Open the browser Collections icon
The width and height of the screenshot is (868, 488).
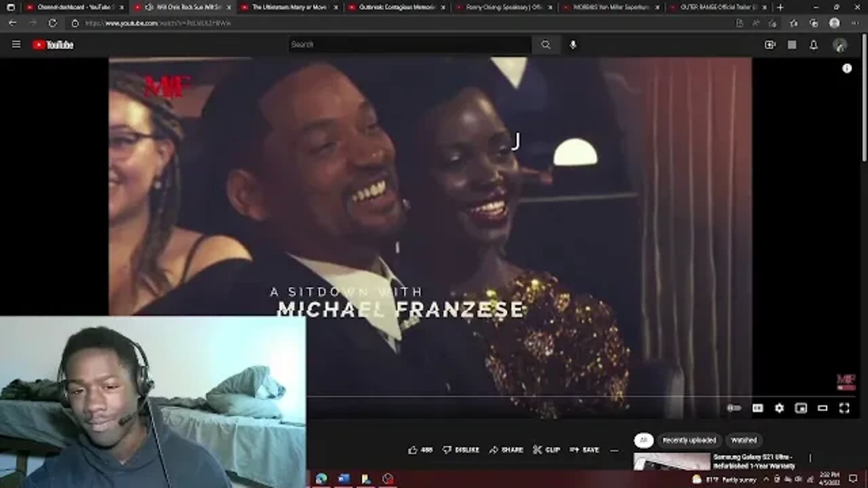814,22
